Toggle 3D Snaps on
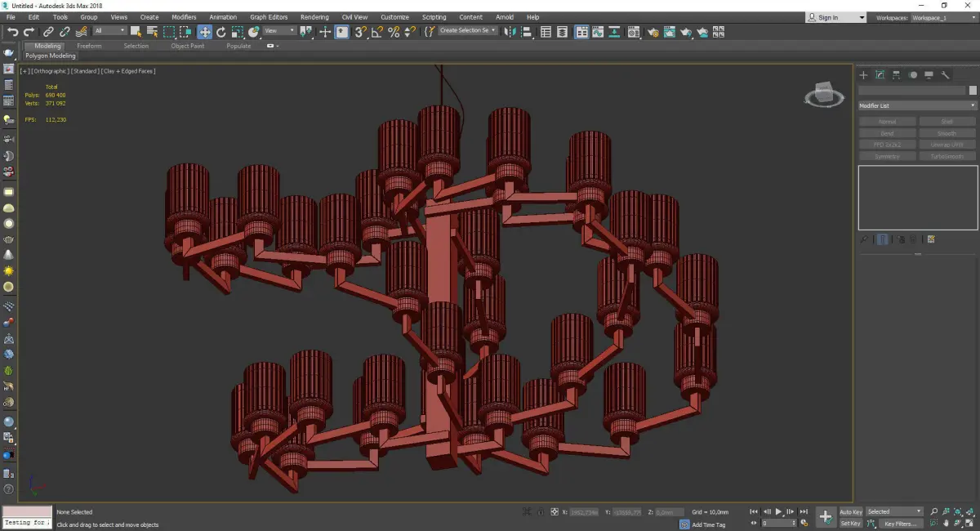980x531 pixels. pos(360,32)
